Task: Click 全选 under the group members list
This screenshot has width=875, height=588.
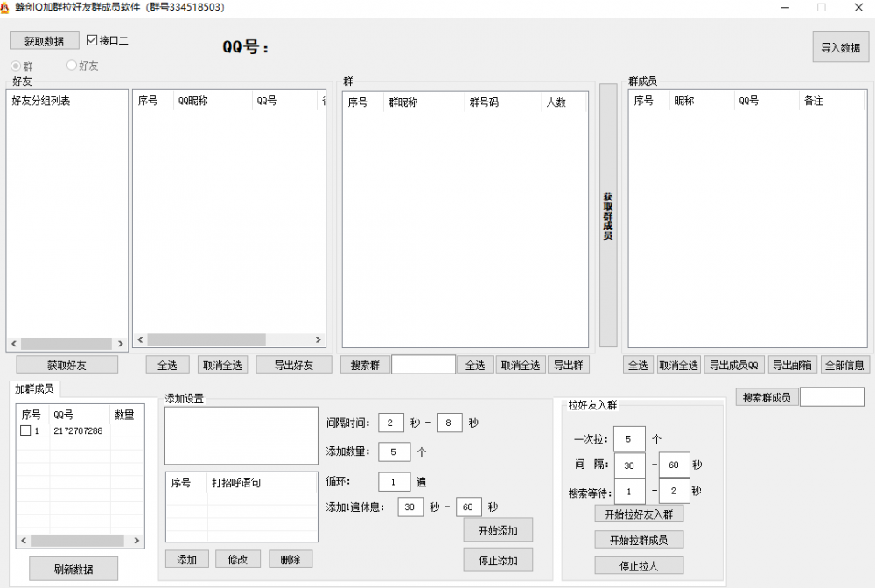Action: tap(638, 365)
